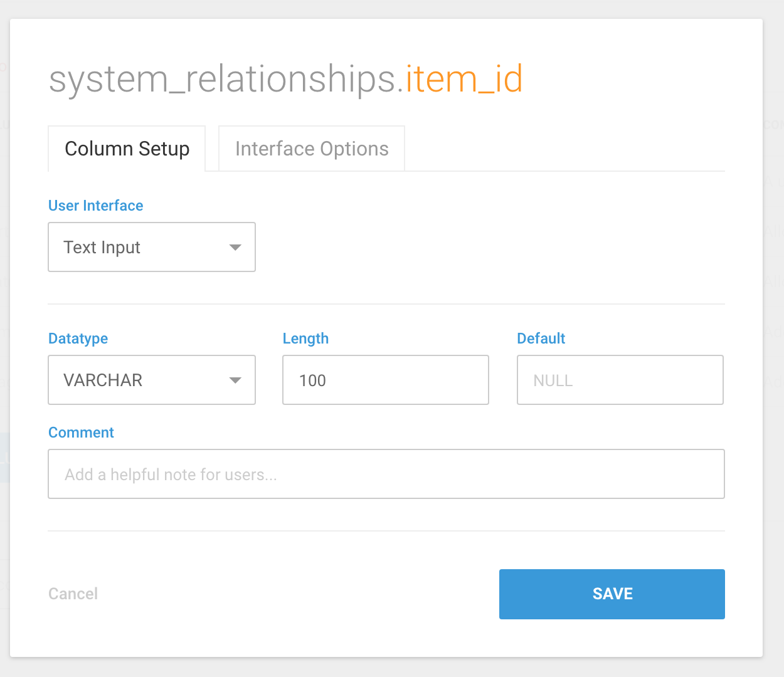Open the Text Input dropdown arrow
The width and height of the screenshot is (784, 677).
(x=235, y=247)
